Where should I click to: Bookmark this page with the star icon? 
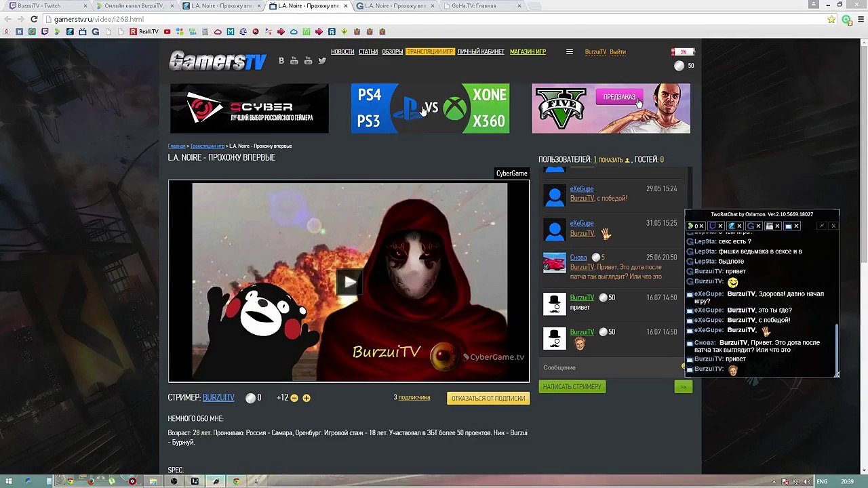point(831,19)
